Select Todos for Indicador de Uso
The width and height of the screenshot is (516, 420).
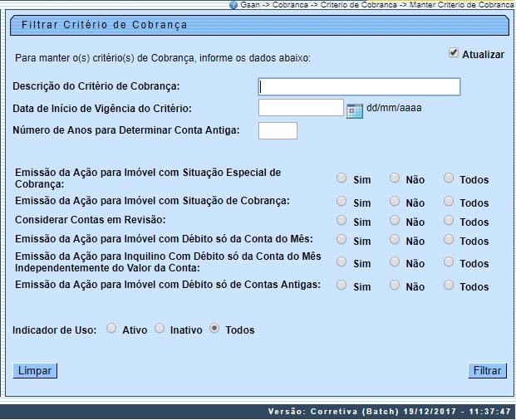tap(215, 329)
